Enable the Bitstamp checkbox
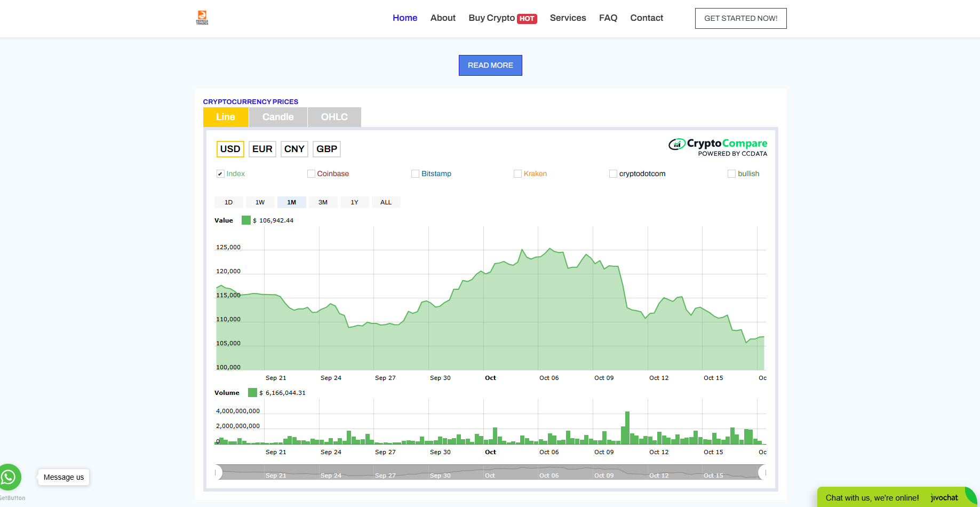 (x=415, y=174)
